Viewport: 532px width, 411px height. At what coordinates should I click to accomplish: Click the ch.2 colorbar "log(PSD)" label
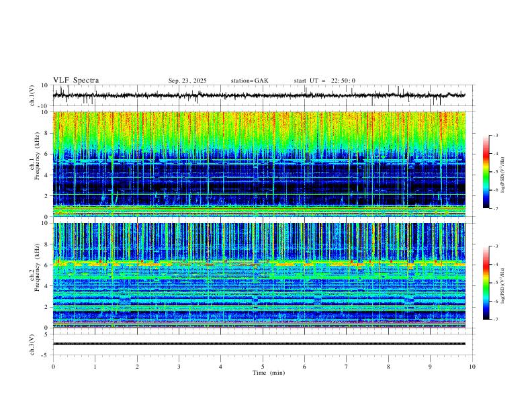click(x=503, y=286)
